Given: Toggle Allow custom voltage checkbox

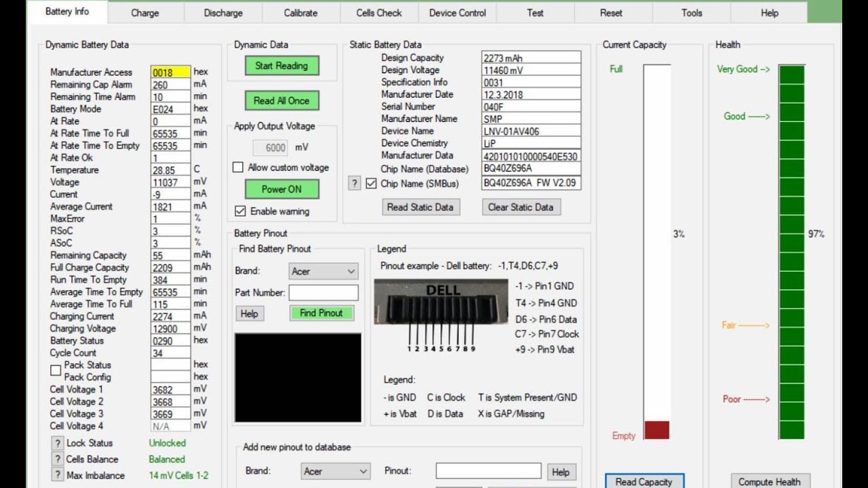Looking at the screenshot, I should coord(238,167).
